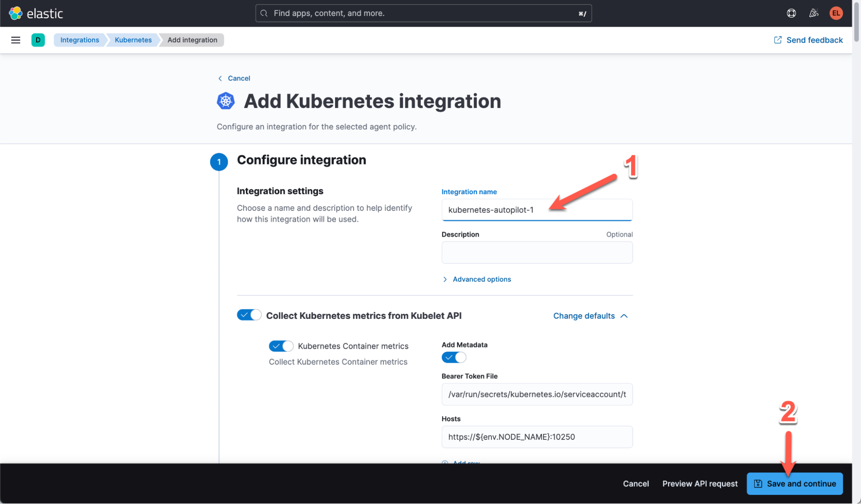The width and height of the screenshot is (861, 504).
Task: Open the help menu lifebuoy icon
Action: point(791,13)
